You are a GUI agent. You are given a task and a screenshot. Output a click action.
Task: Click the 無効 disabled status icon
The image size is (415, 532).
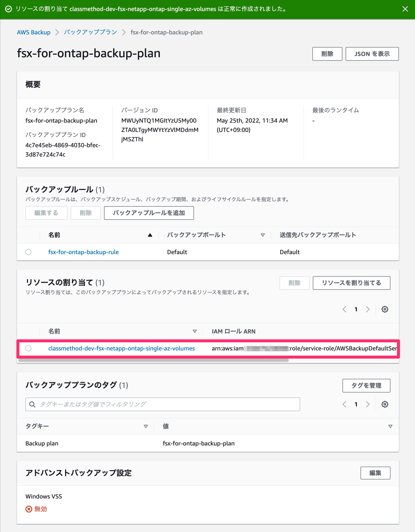(29, 509)
